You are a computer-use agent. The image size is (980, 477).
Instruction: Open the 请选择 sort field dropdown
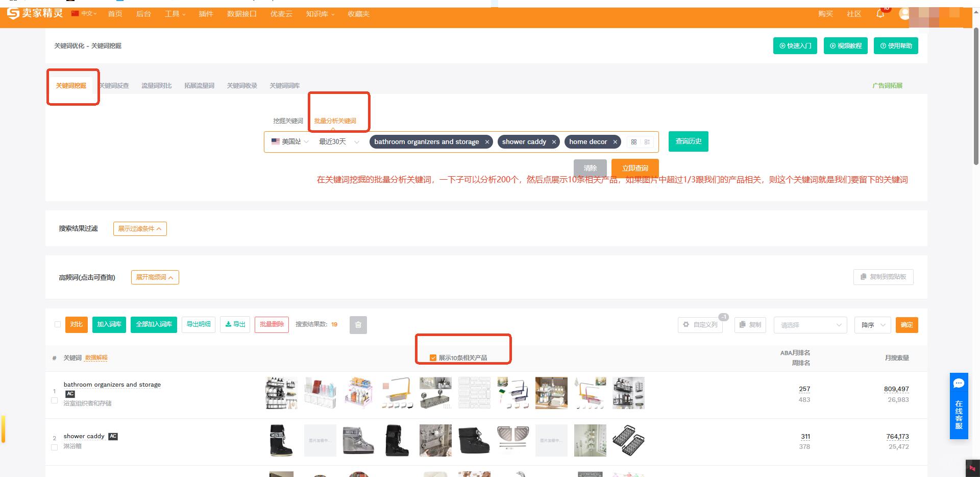coord(811,325)
